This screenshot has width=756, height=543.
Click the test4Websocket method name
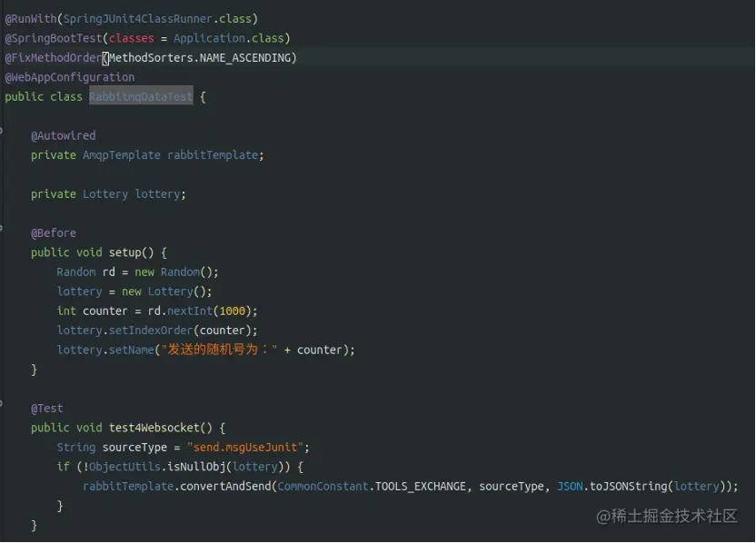coord(154,428)
